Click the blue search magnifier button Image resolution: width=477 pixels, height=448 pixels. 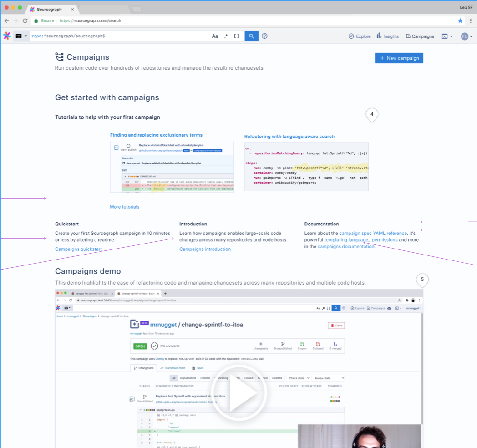point(251,36)
